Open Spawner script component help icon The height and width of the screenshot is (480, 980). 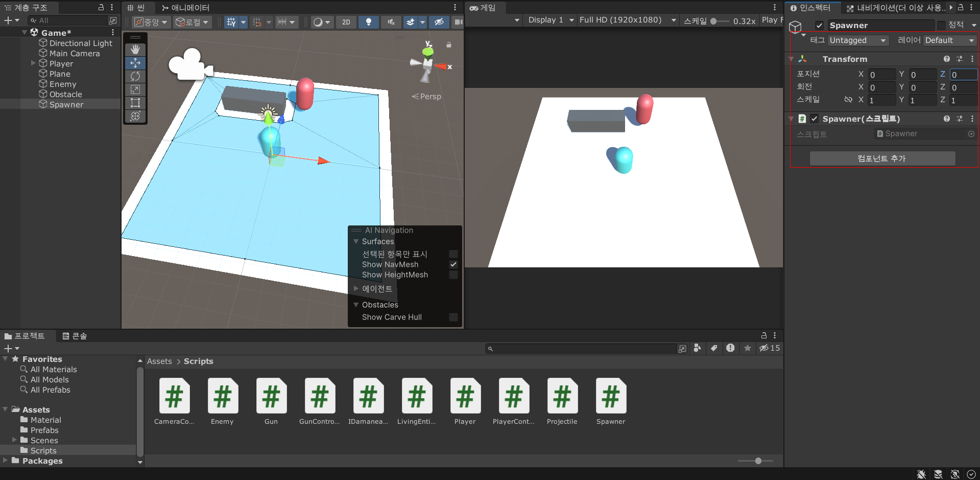tap(947, 119)
